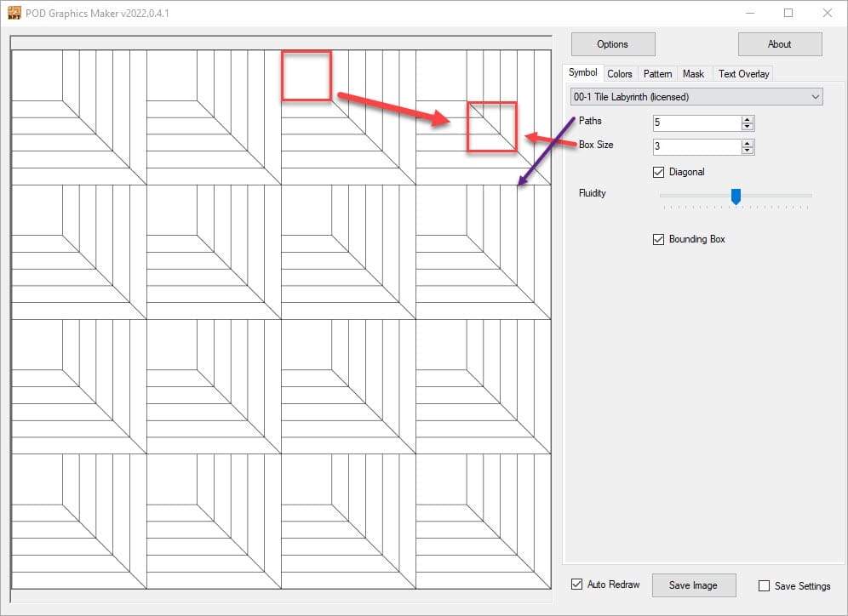Viewport: 848px width, 616px height.
Task: Decrease Box Size with down arrow
Action: point(748,151)
